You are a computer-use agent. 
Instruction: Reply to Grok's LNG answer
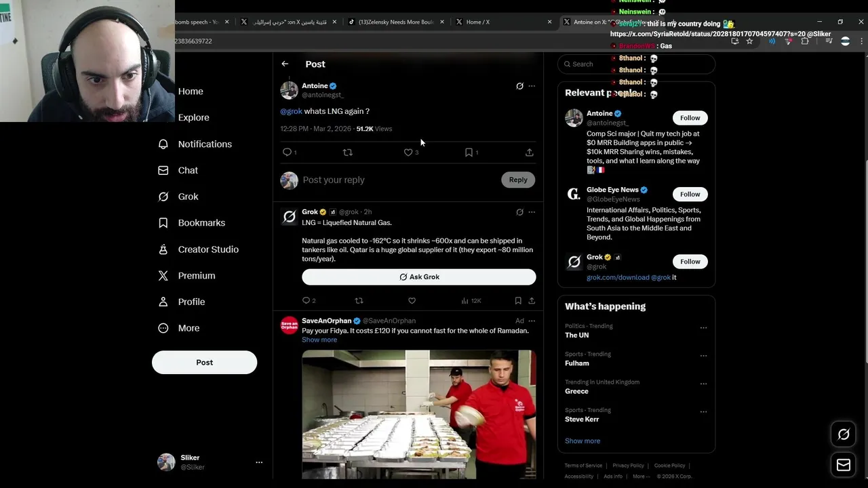tap(306, 300)
